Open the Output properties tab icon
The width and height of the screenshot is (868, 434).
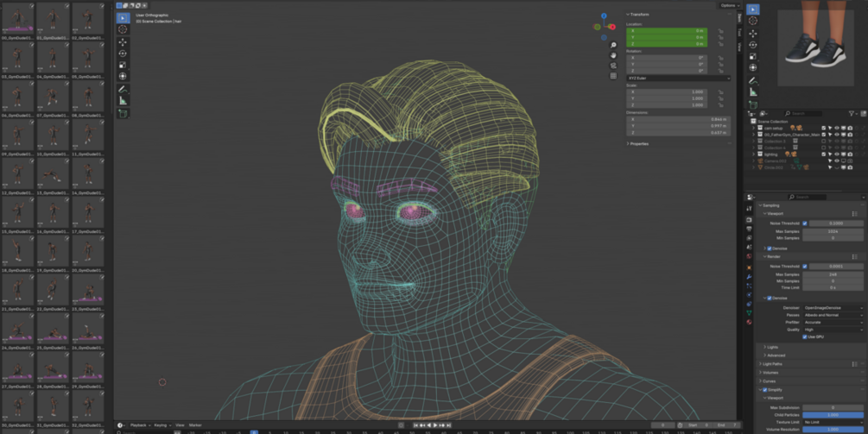click(749, 229)
